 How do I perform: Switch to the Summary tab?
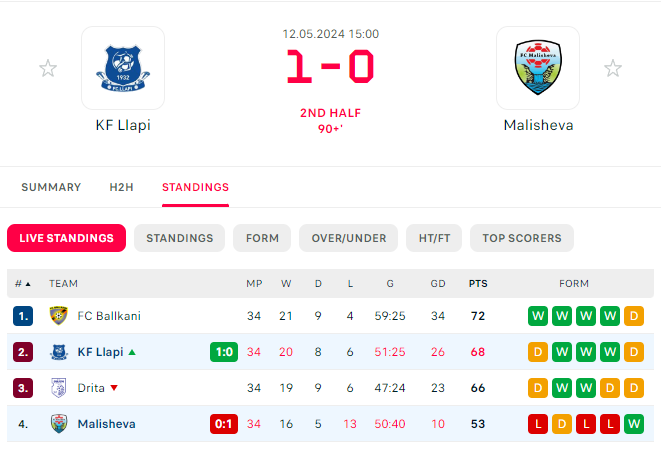click(x=51, y=187)
